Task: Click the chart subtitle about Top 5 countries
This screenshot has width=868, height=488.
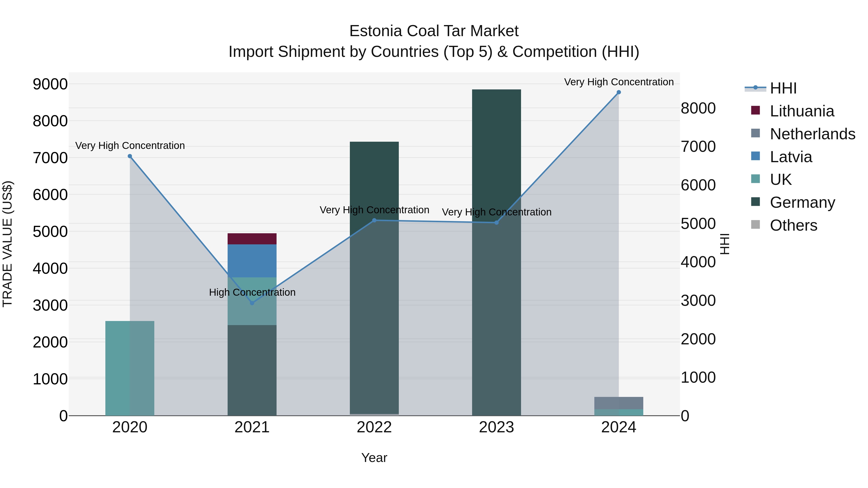Action: coord(434,52)
